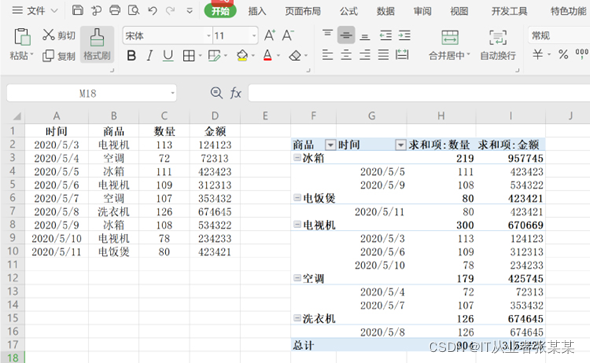This screenshot has width=590, height=363.
Task: Click the Print icon in quick toolbar
Action: [115, 10]
